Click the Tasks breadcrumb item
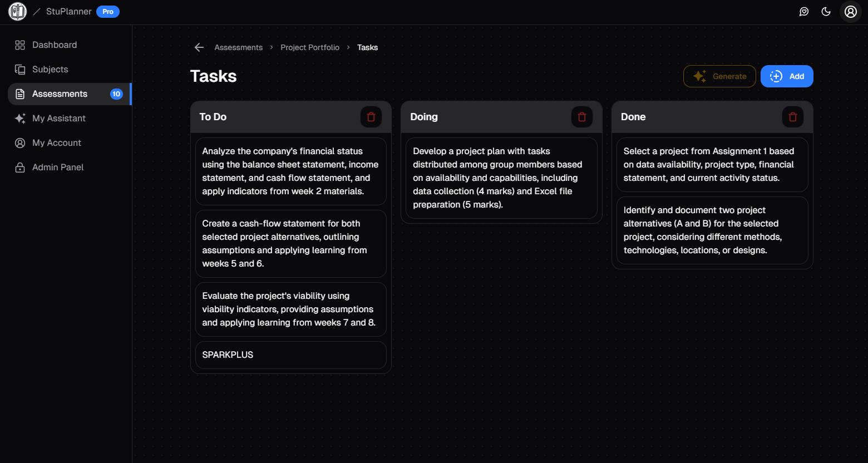This screenshot has width=868, height=463. click(x=367, y=47)
